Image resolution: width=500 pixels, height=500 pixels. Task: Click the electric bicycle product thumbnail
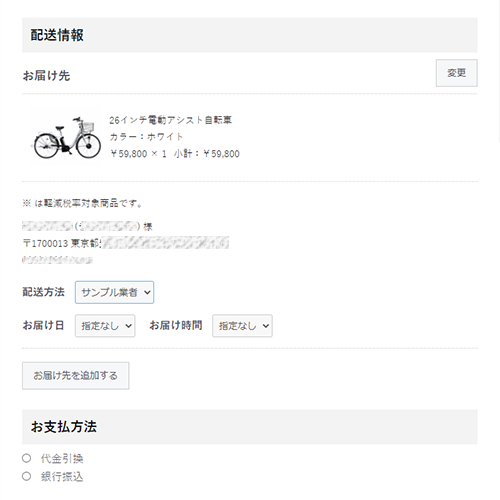(x=66, y=137)
